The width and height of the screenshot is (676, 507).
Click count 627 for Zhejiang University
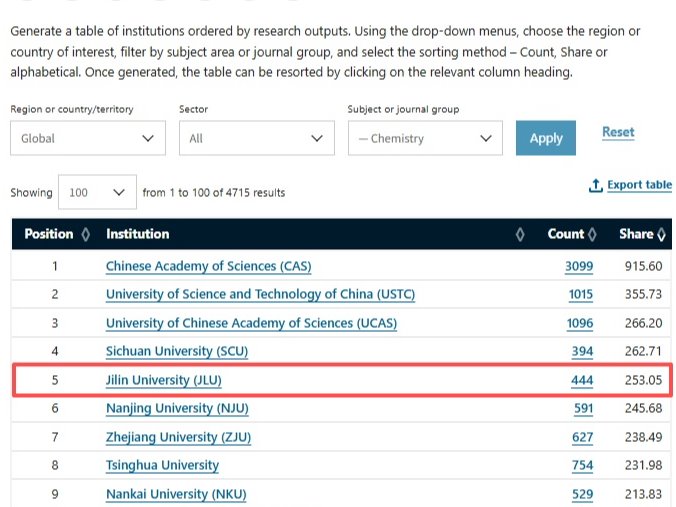tap(582, 437)
